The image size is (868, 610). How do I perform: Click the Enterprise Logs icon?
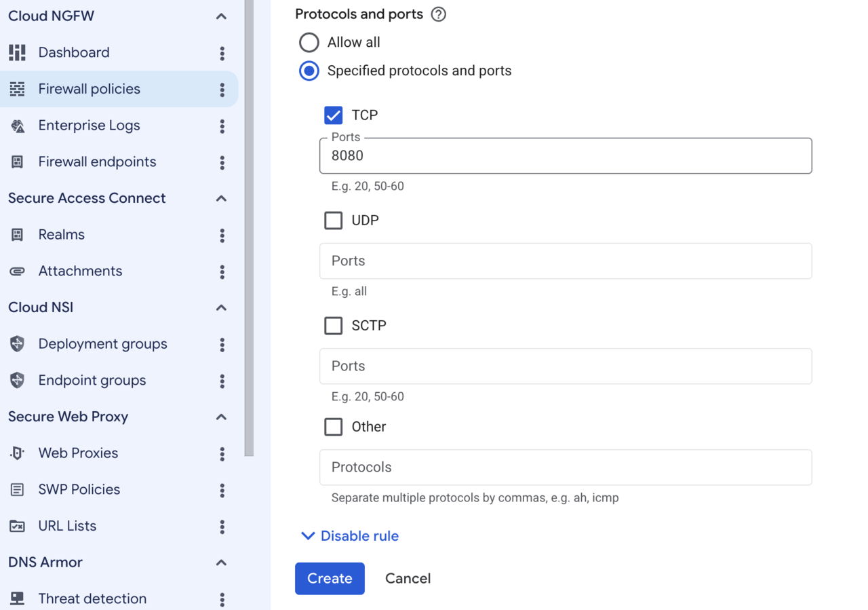(x=17, y=126)
